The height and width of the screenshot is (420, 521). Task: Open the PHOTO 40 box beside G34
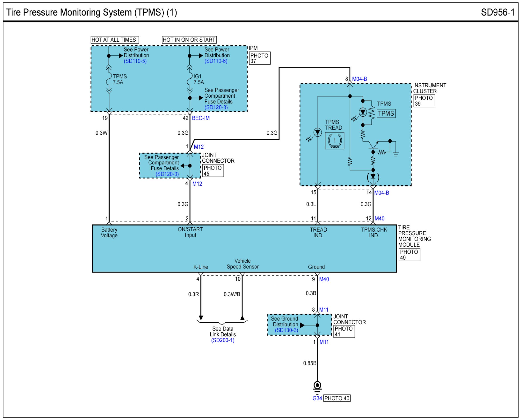pos(337,398)
